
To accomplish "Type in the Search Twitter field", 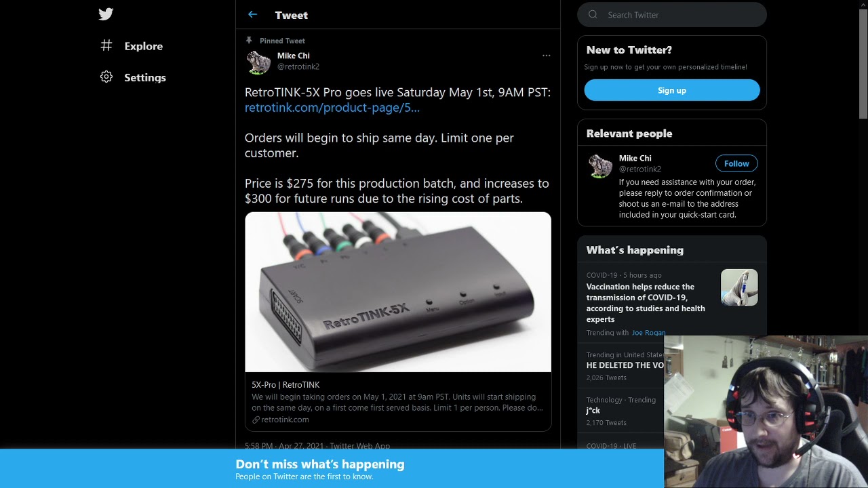I will click(678, 15).
